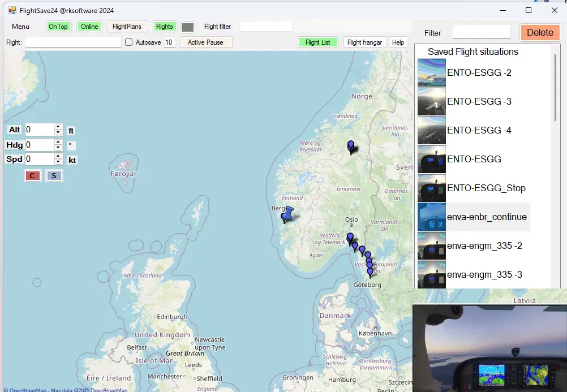Screen dimensions: 567x392
Task: Open the Flight hangar view
Action: click(x=365, y=42)
